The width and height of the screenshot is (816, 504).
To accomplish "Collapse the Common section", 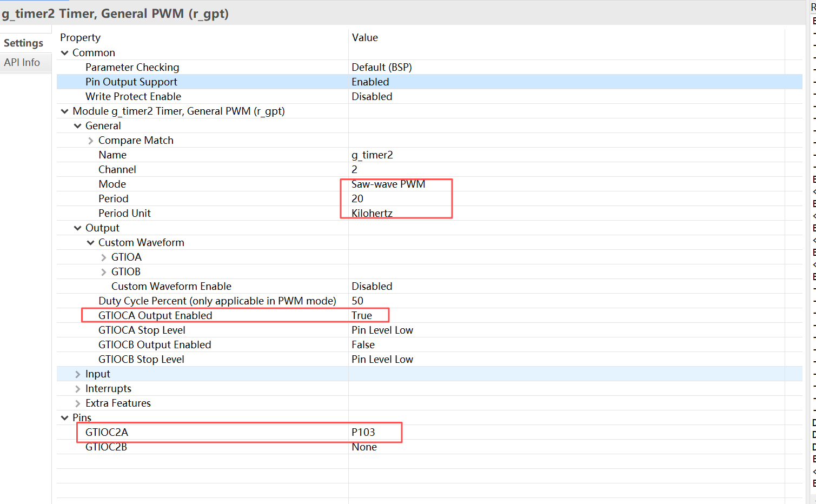I will point(65,53).
